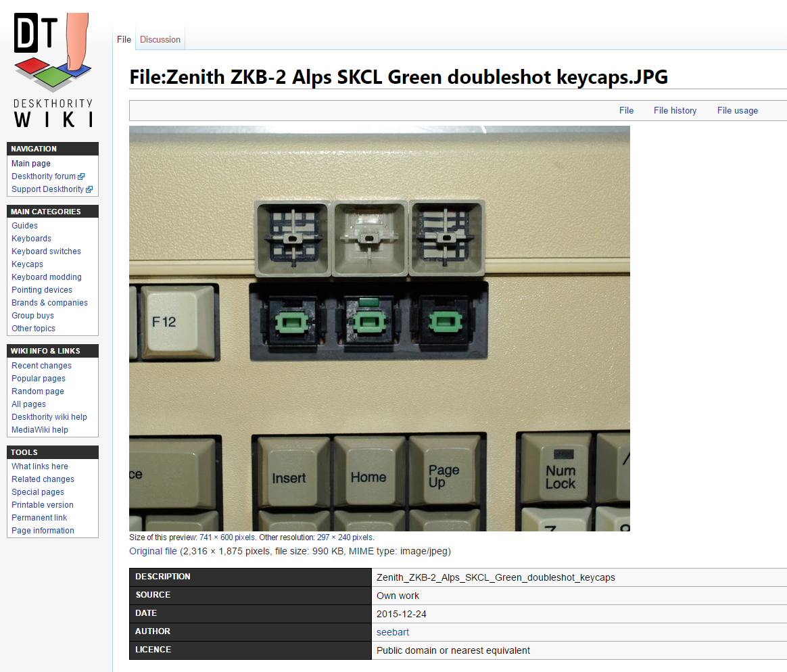Screen dimensions: 787x672
Task: Go to a Random page
Action: tap(38, 391)
